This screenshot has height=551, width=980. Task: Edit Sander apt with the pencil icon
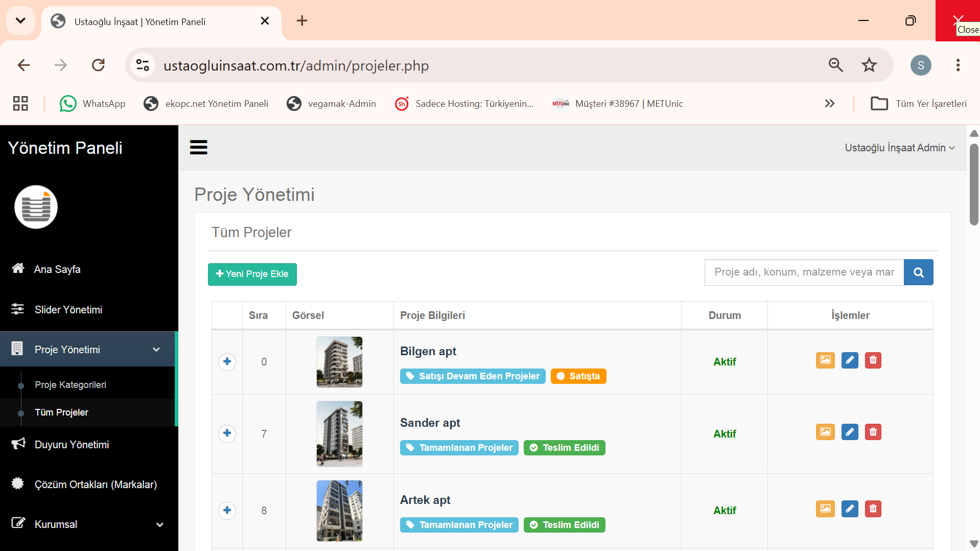point(850,432)
